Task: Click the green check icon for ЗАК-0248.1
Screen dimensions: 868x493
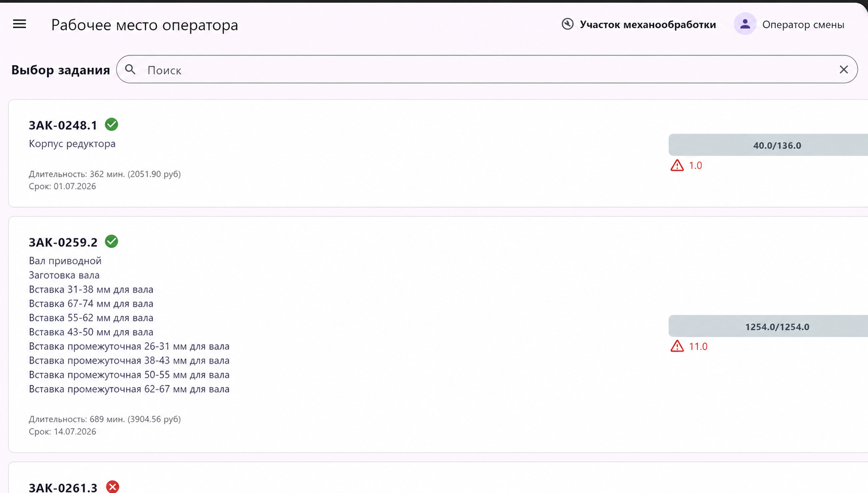Action: coord(112,125)
